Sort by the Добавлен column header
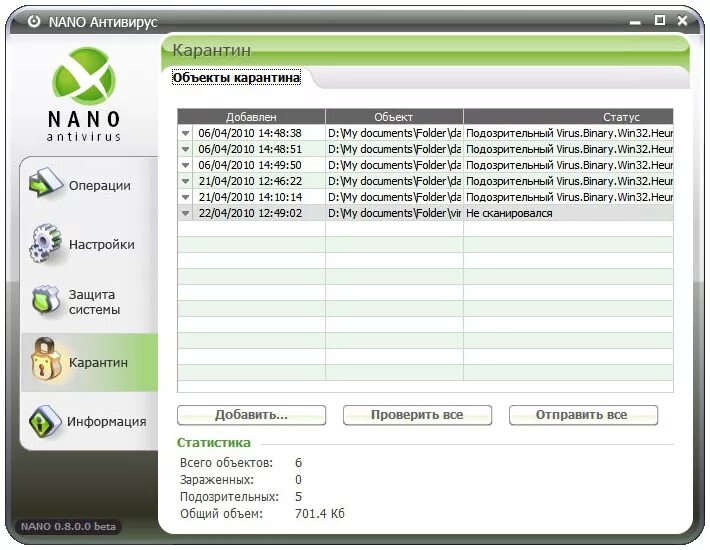Viewport: 710px width, 550px height. coord(251,117)
